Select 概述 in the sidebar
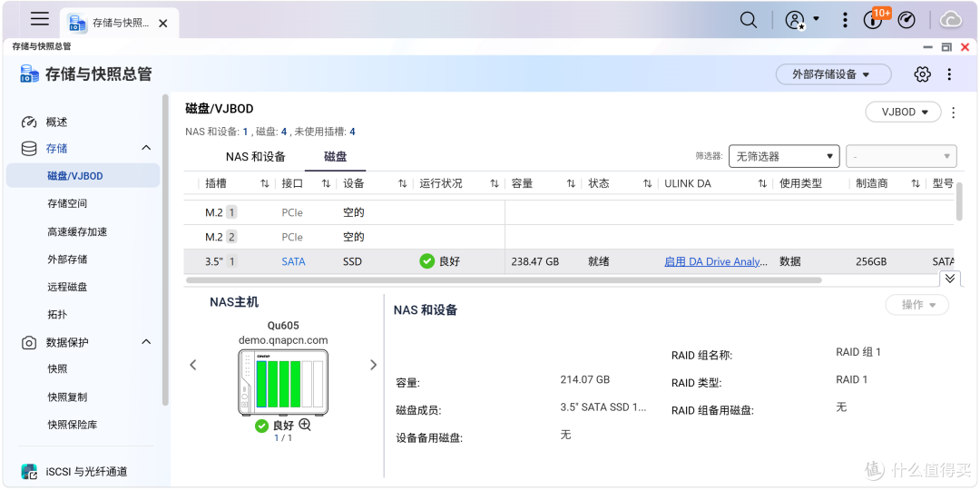The height and width of the screenshot is (490, 980). (x=56, y=122)
